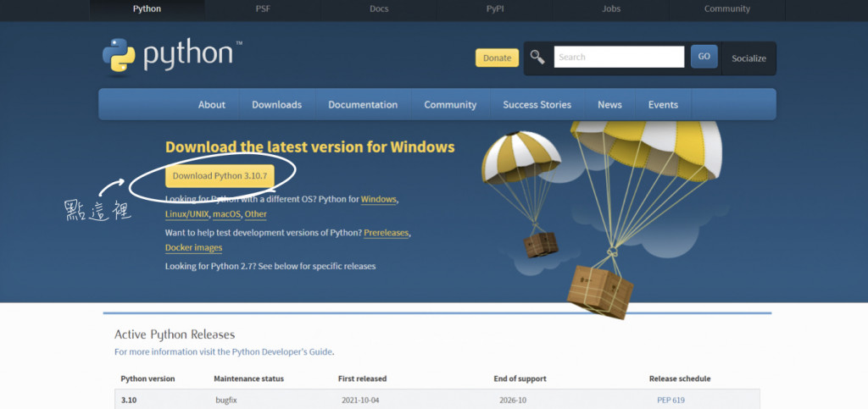This screenshot has width=868, height=409.
Task: Click the Maintenance status column header
Action: pyautogui.click(x=248, y=379)
